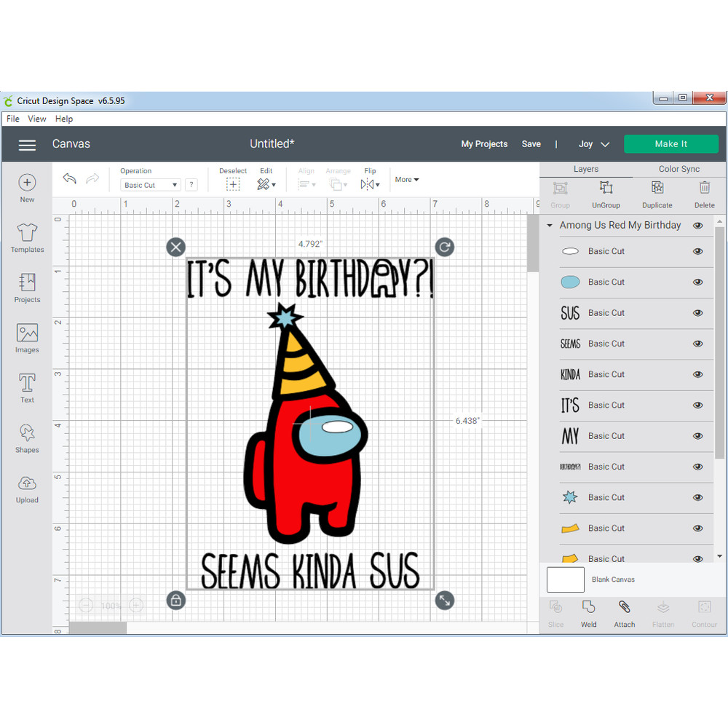728x728 pixels.
Task: Open the Basic Cut operation dropdown
Action: pyautogui.click(x=150, y=185)
